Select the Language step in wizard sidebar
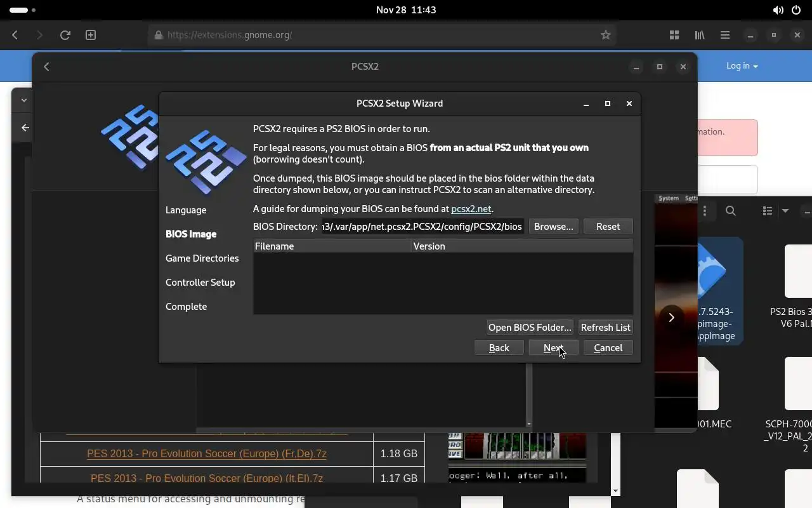 pyautogui.click(x=186, y=210)
